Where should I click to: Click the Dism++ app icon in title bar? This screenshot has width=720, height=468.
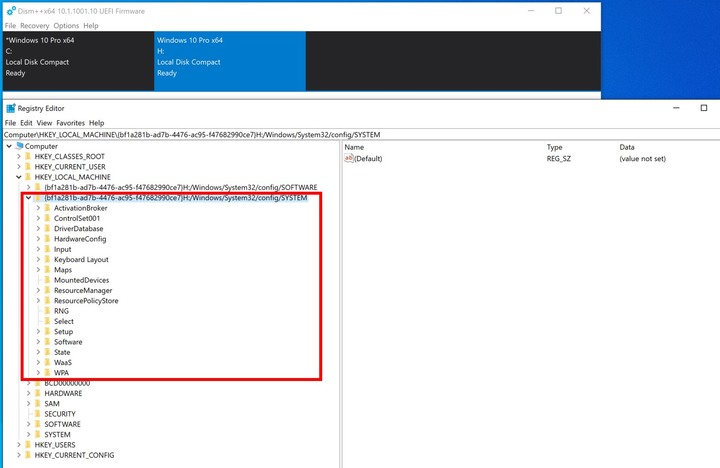coord(11,11)
